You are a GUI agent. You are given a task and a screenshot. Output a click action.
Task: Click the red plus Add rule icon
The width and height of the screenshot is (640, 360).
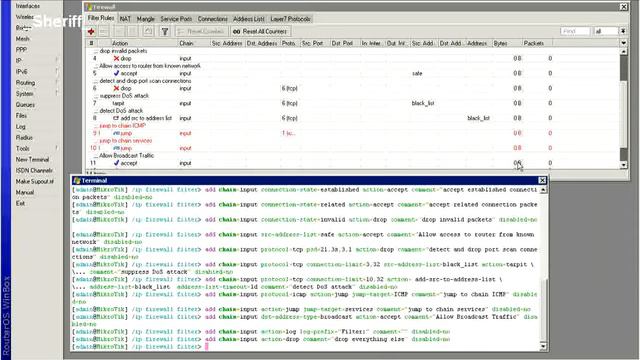tap(91, 31)
